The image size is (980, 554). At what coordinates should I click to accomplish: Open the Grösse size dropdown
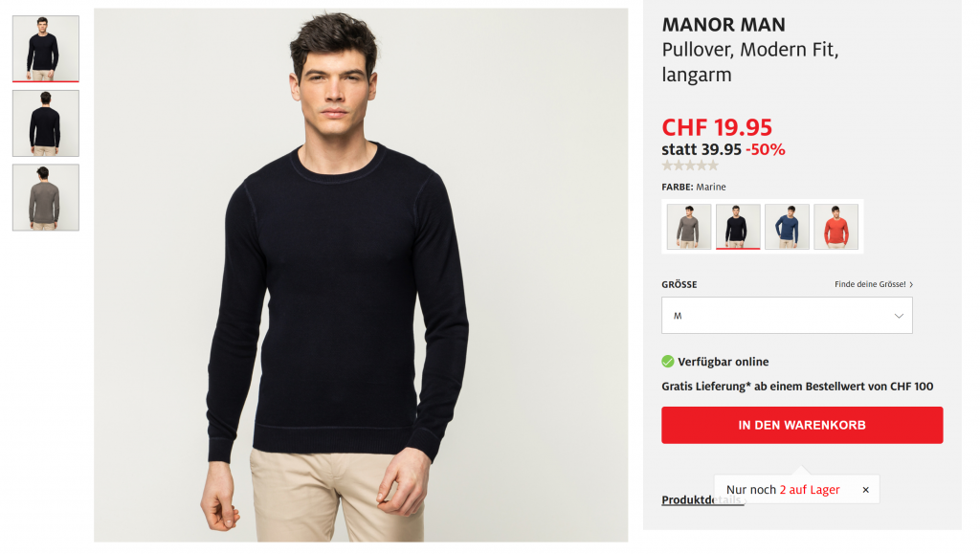click(x=787, y=316)
